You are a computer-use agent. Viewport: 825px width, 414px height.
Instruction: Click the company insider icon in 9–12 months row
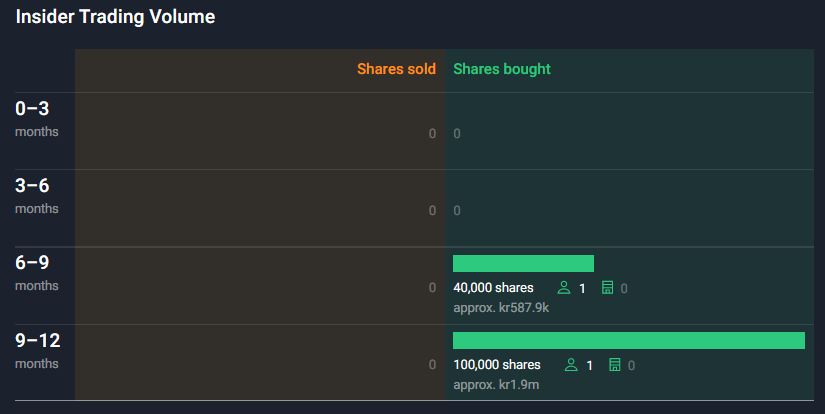click(615, 365)
